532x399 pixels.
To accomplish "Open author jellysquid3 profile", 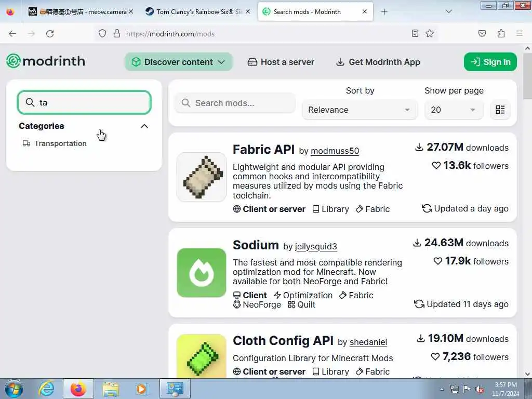I will [316, 246].
